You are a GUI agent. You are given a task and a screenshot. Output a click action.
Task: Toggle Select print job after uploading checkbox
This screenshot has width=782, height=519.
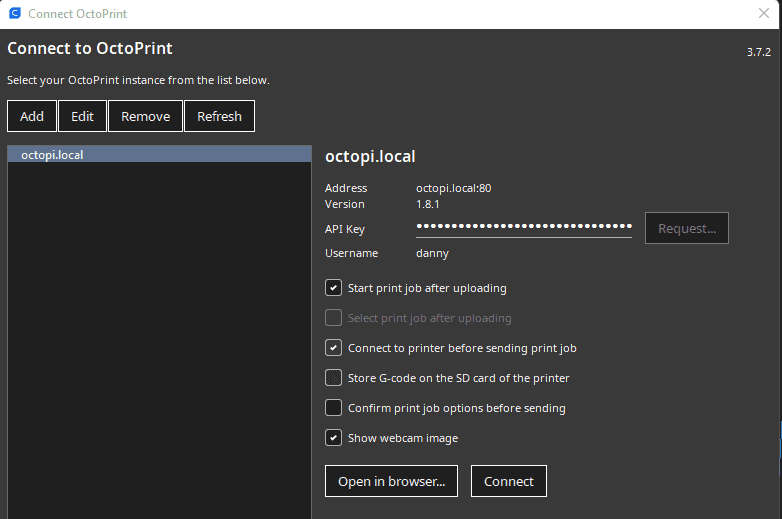[x=333, y=318]
